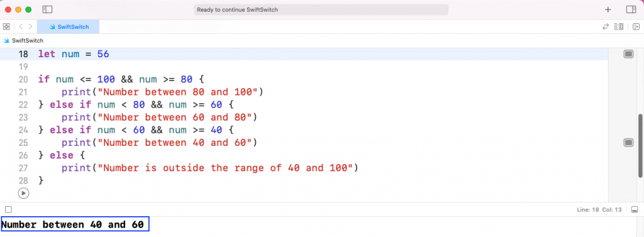The image size is (644, 237).
Task: Go forward with the right chevron
Action: pyautogui.click(x=30, y=26)
